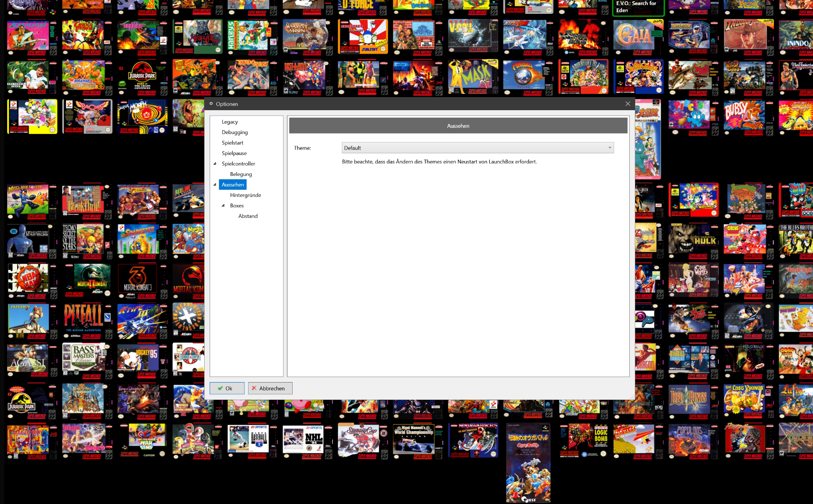The height and width of the screenshot is (504, 813).
Task: Select the Tecmo Secret of the Stars cover
Action: (x=87, y=241)
